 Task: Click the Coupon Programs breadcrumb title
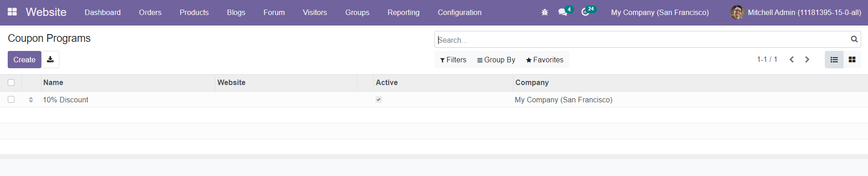(x=49, y=38)
